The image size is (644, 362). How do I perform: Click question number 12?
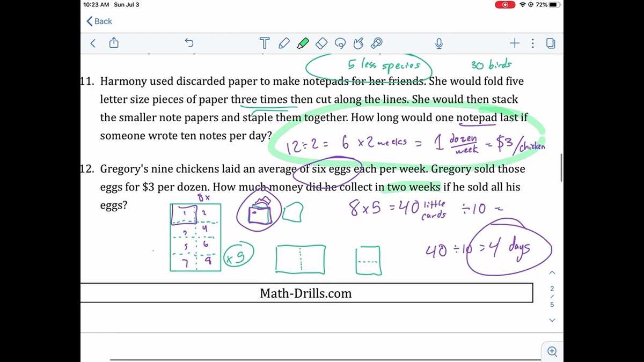click(x=87, y=169)
